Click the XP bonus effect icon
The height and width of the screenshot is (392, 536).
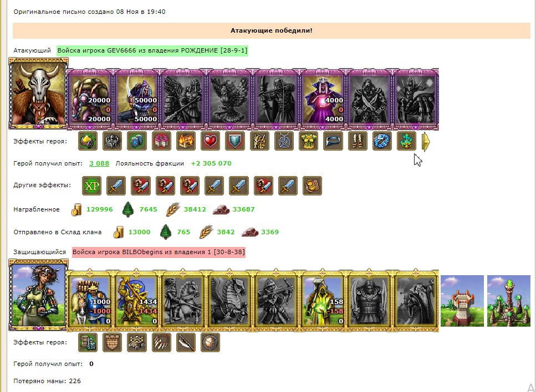(92, 185)
